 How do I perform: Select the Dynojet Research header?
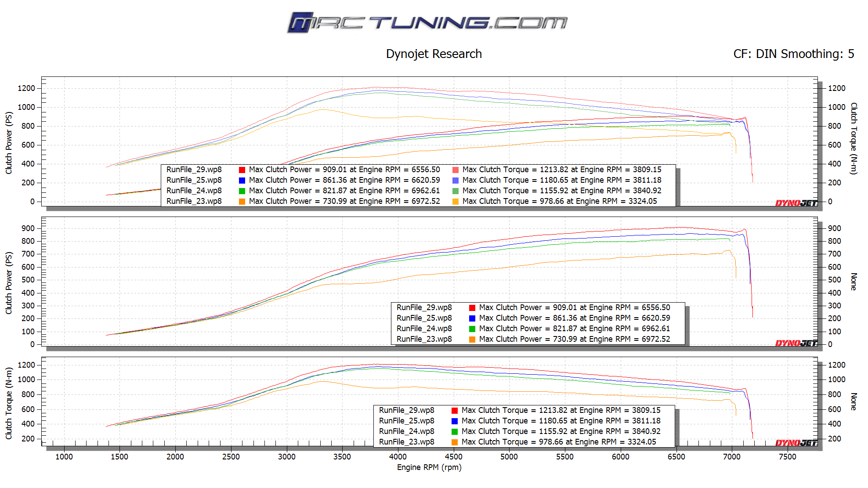tap(434, 54)
